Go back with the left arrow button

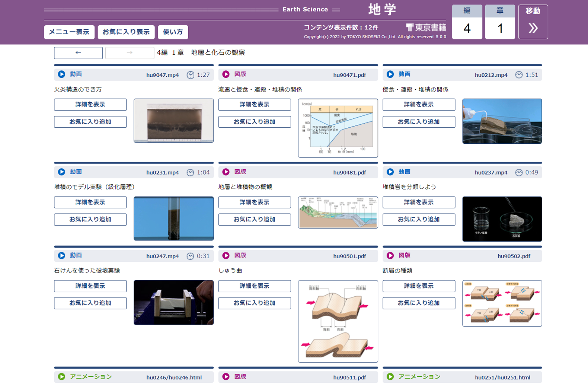tap(78, 53)
